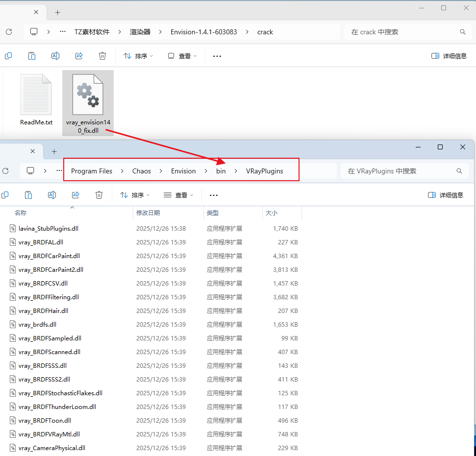Click the share icon in crack window toolbar
The image size is (476, 456).
[79, 56]
